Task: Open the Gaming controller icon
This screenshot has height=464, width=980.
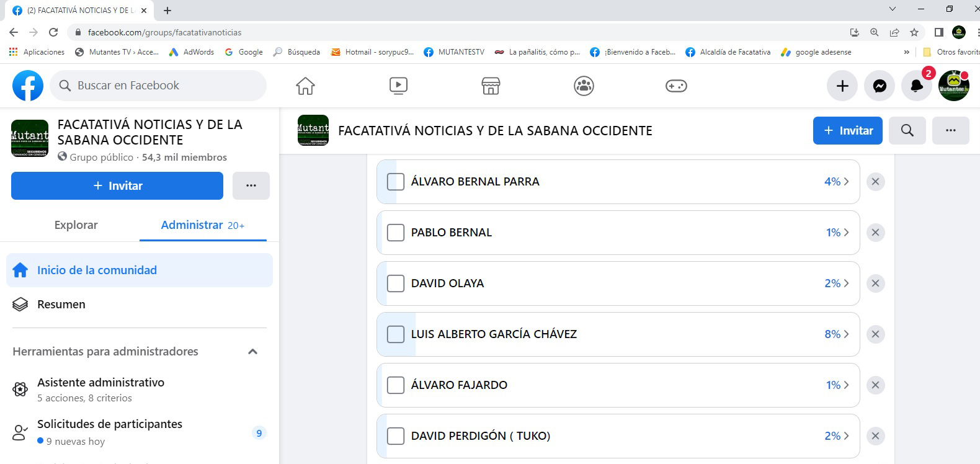Action: pyautogui.click(x=676, y=86)
